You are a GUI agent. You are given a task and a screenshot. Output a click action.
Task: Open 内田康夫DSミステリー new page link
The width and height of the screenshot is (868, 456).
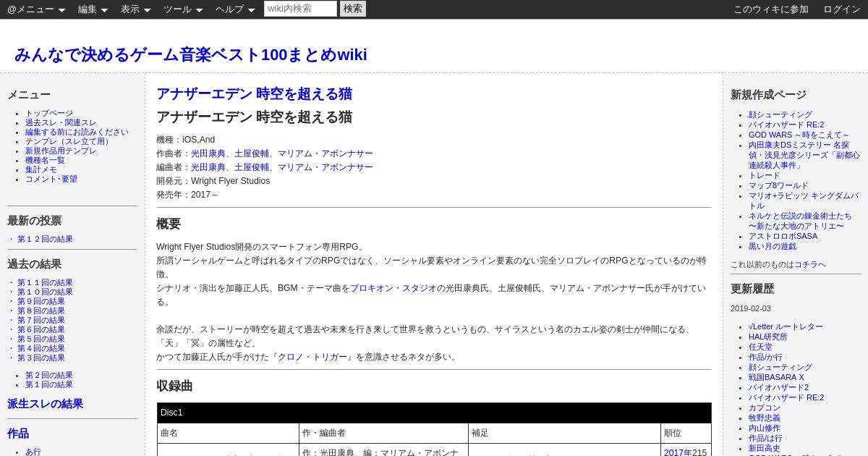click(804, 155)
